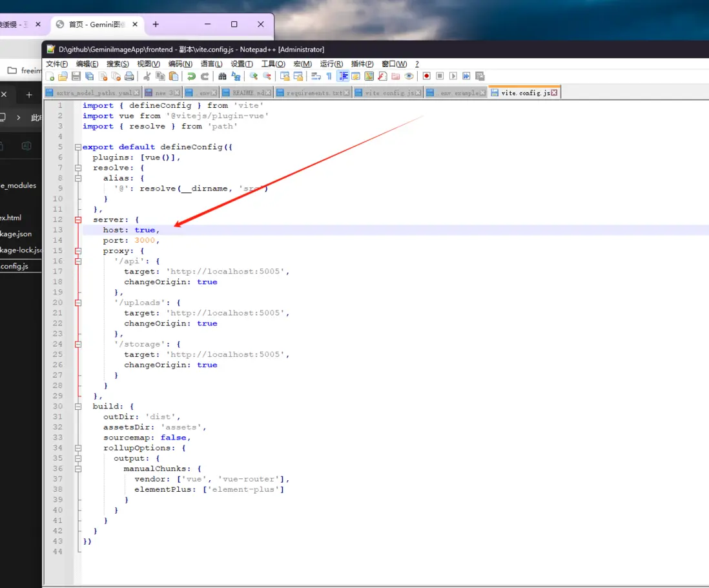The width and height of the screenshot is (709, 588).
Task: Open Find with the binoculars icon
Action: (223, 76)
